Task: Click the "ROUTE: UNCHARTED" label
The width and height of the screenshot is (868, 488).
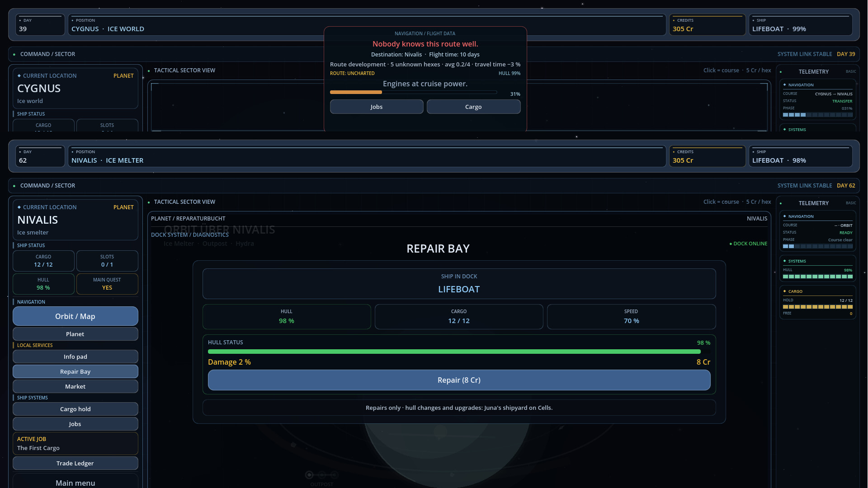Action: (352, 73)
